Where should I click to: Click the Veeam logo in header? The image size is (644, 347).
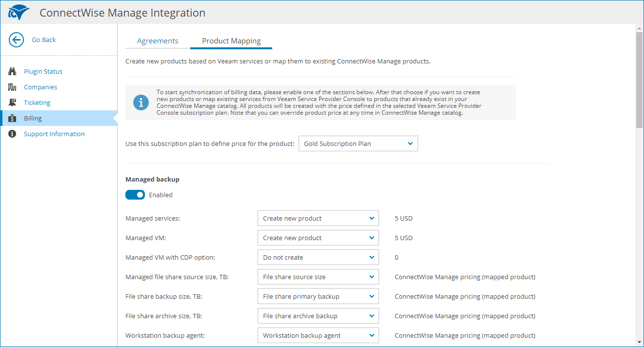coord(19,12)
